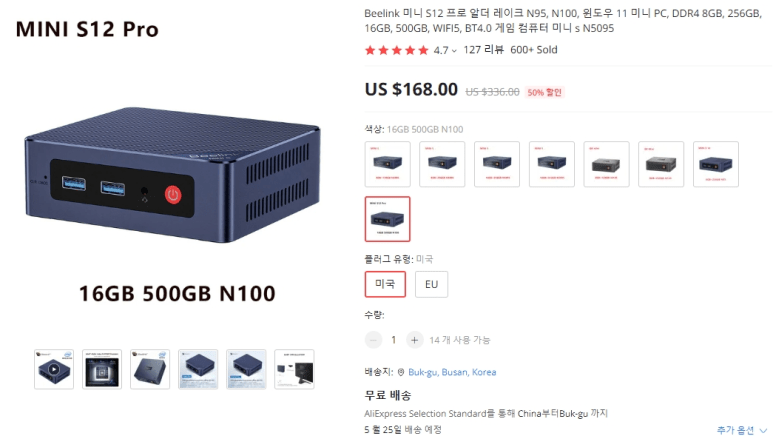Image resolution: width=773 pixels, height=436 pixels.
Task: Select the US plug type option
Action: [385, 284]
